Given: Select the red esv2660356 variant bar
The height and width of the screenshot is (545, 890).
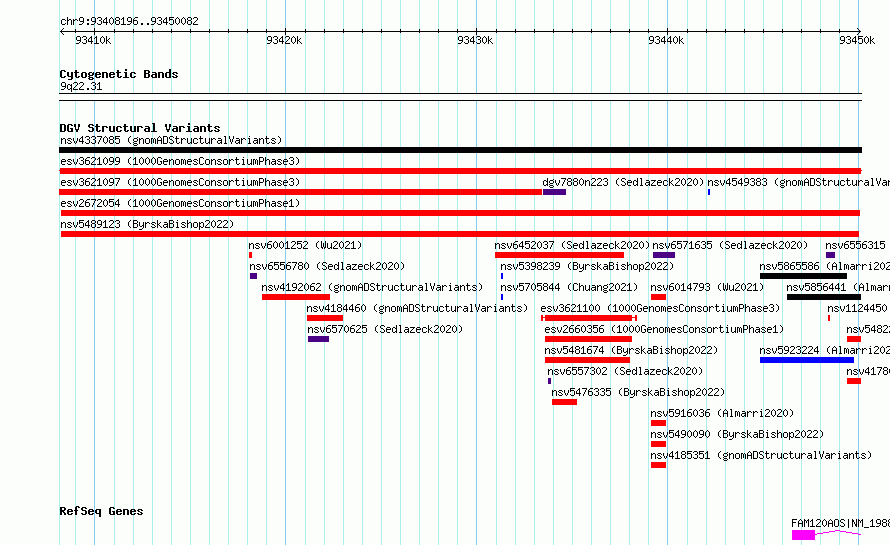Looking at the screenshot, I should (588, 339).
